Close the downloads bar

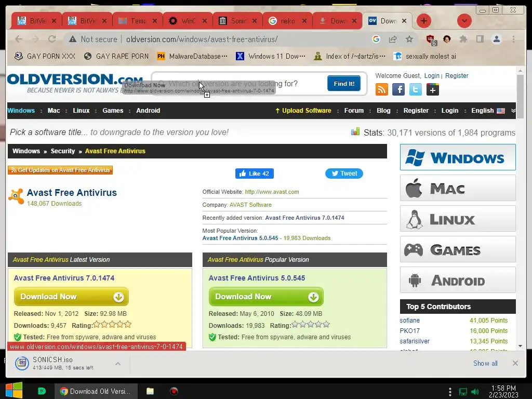(515, 363)
